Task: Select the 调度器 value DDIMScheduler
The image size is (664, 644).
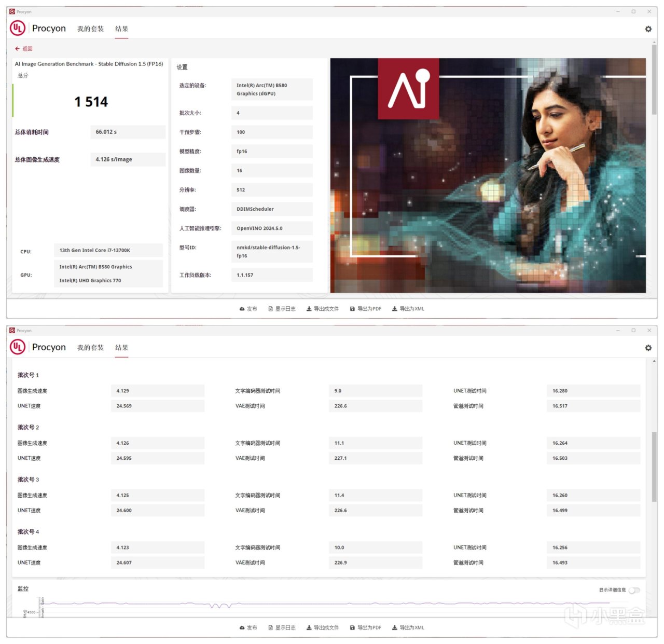Action: pos(272,209)
